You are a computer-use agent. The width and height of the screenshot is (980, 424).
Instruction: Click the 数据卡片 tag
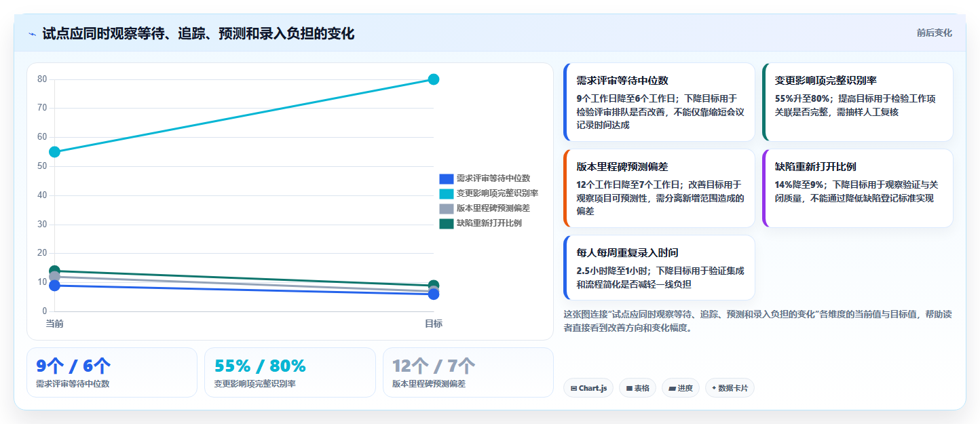[x=730, y=388]
